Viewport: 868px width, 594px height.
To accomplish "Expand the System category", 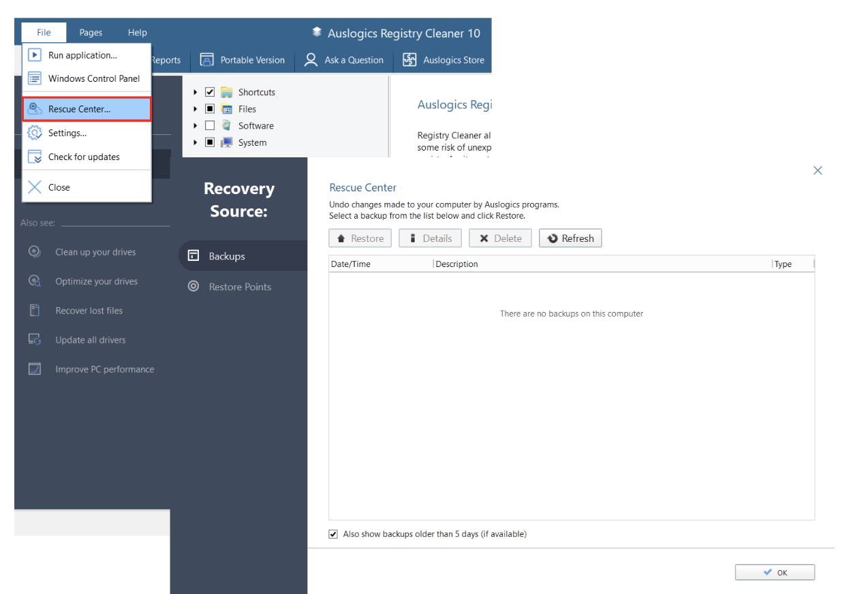I will (196, 142).
